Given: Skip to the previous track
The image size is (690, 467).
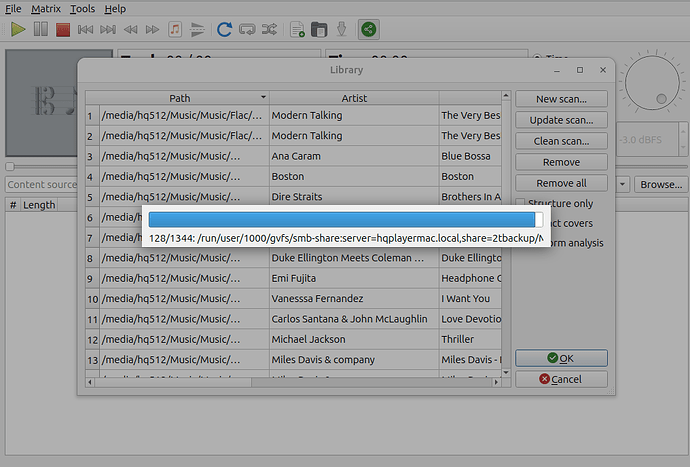Looking at the screenshot, I should (85, 29).
